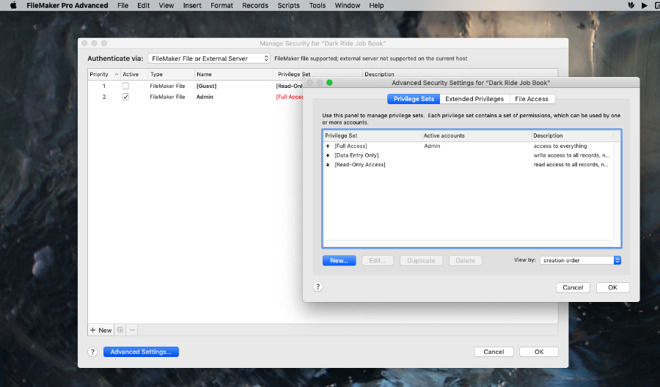Click reorder handle for [Read-Only Access]

point(328,165)
